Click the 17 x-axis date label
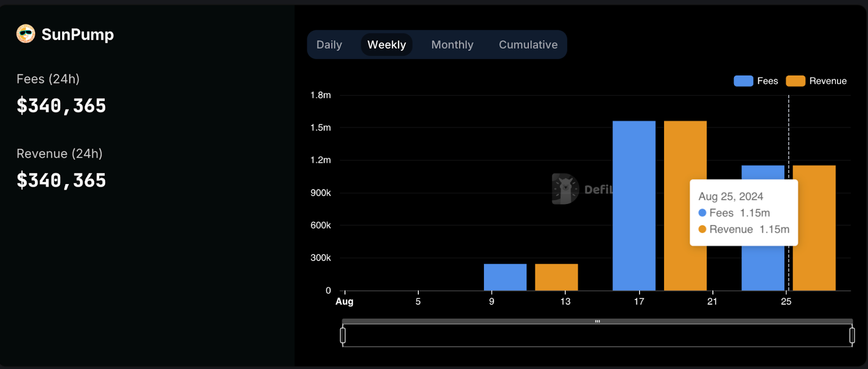 639,301
